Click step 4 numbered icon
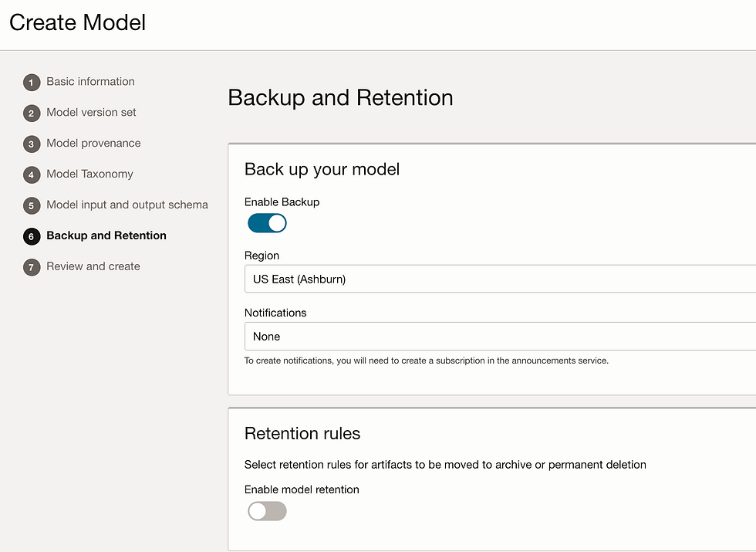756x552 pixels. click(32, 175)
